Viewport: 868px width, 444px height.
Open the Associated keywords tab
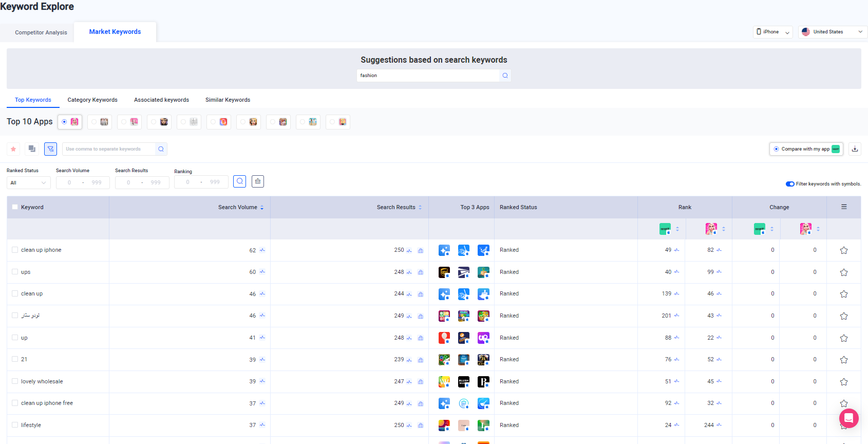point(161,100)
